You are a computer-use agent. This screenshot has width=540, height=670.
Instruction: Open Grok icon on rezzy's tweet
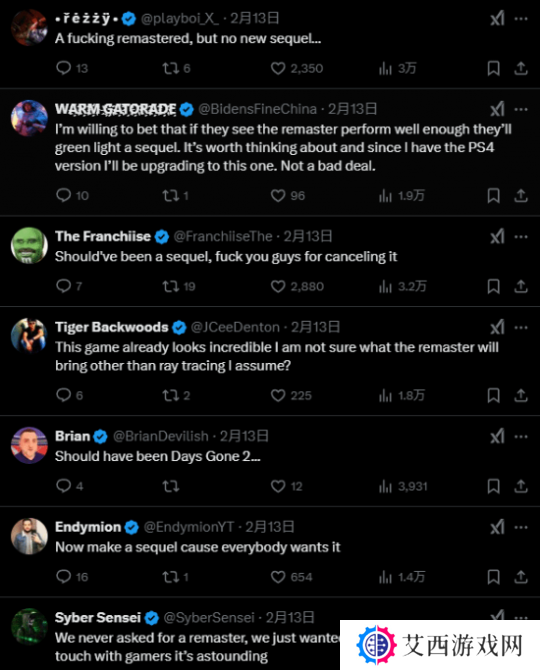[x=498, y=18]
